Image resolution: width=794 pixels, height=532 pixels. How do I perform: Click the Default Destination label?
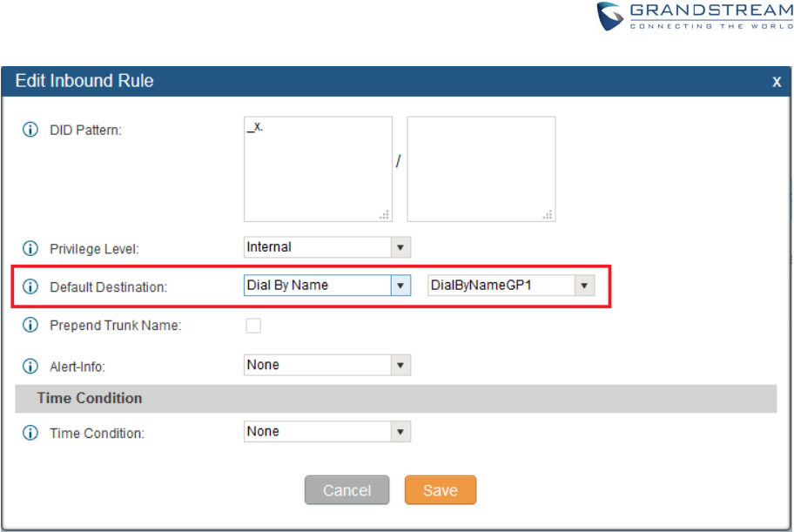(x=108, y=287)
